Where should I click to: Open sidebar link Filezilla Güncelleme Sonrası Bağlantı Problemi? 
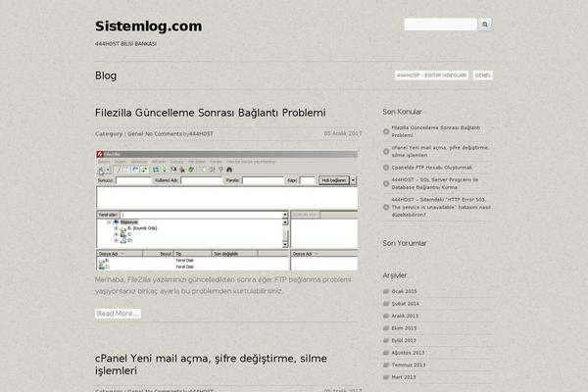(436, 131)
